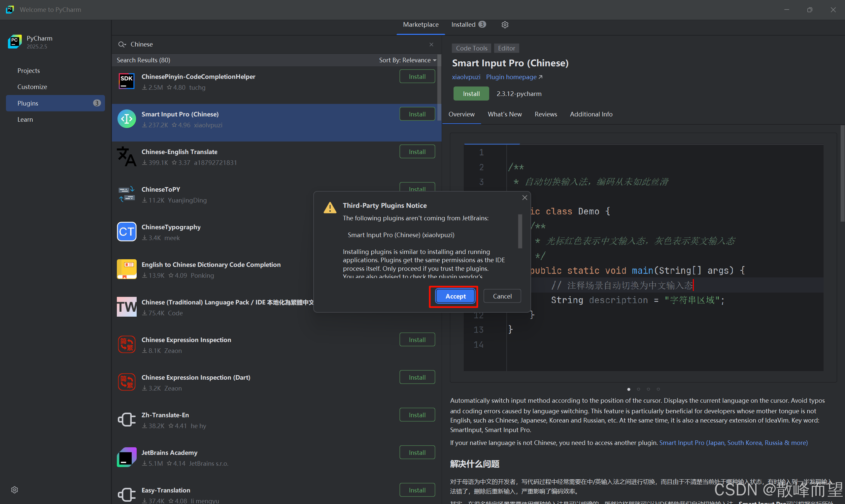This screenshot has width=845, height=504.
Task: Click the JetBrains Academy plugin icon
Action: coord(126,457)
